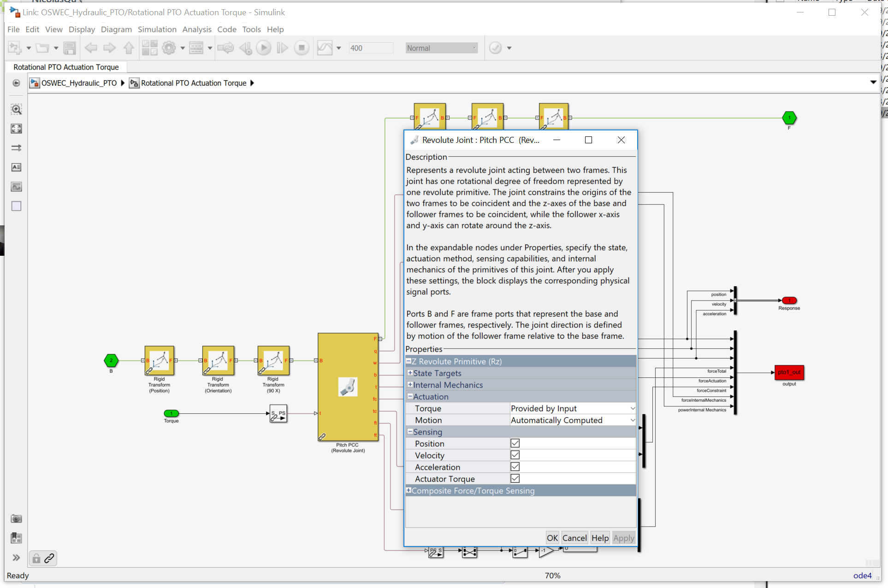Open Model Configuration Parameters gear icon
The width and height of the screenshot is (888, 588).
pos(170,47)
